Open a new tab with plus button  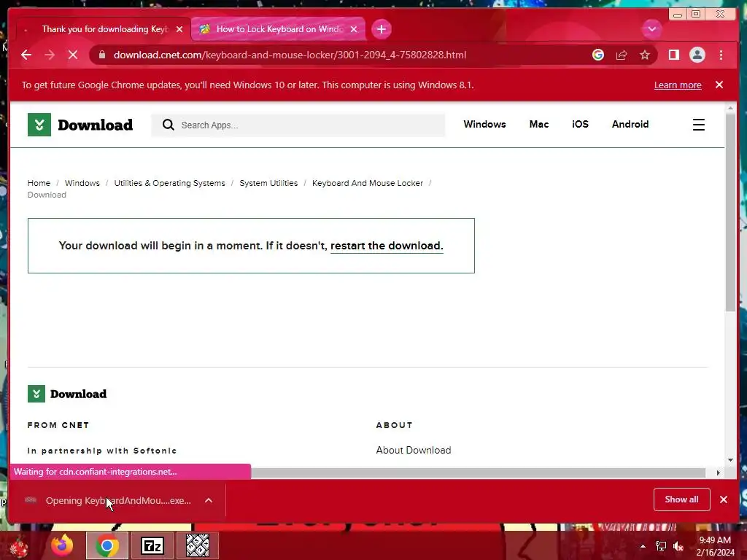[x=381, y=29]
